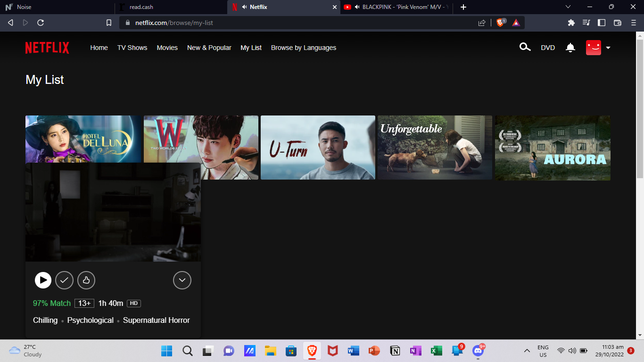
Task: Reload the Netflix page
Action: [x=41, y=23]
